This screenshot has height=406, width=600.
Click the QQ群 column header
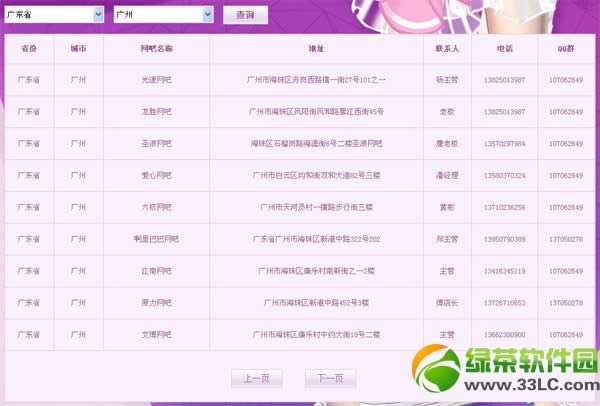pos(566,49)
